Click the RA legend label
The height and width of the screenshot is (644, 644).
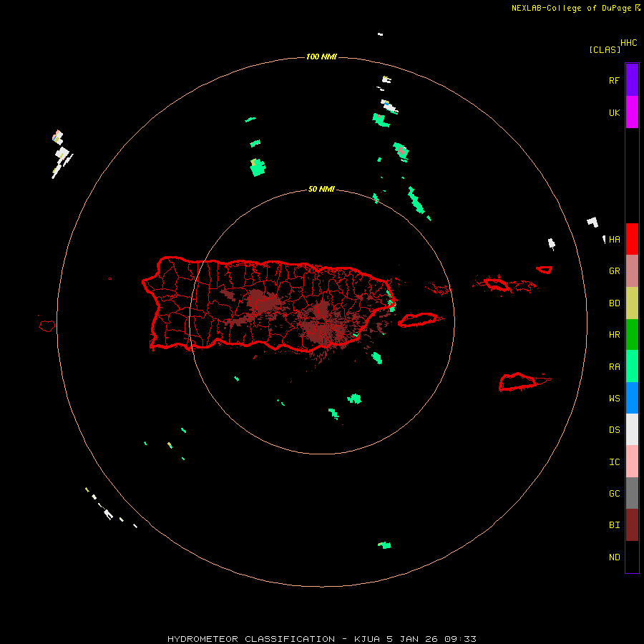pos(614,367)
